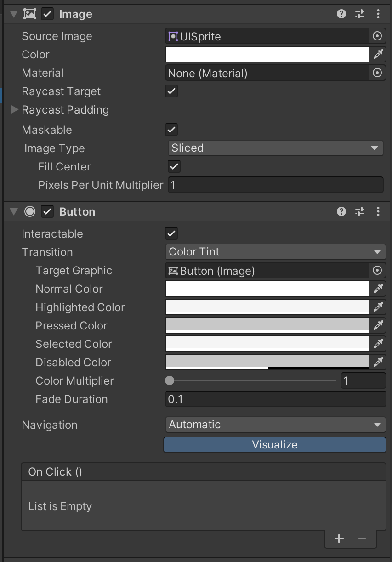
Task: Click the Highlighted Color swatch
Action: pos(267,307)
